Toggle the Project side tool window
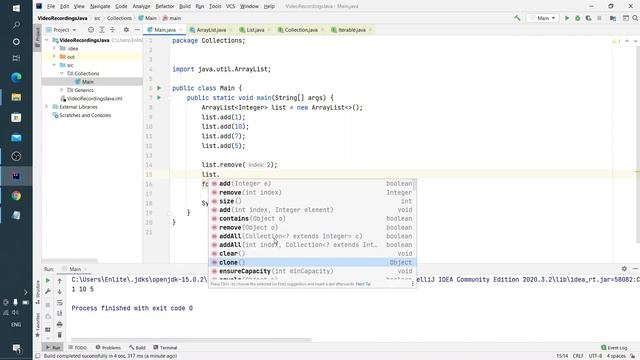Screen dimensions: 640x360 [38, 39]
